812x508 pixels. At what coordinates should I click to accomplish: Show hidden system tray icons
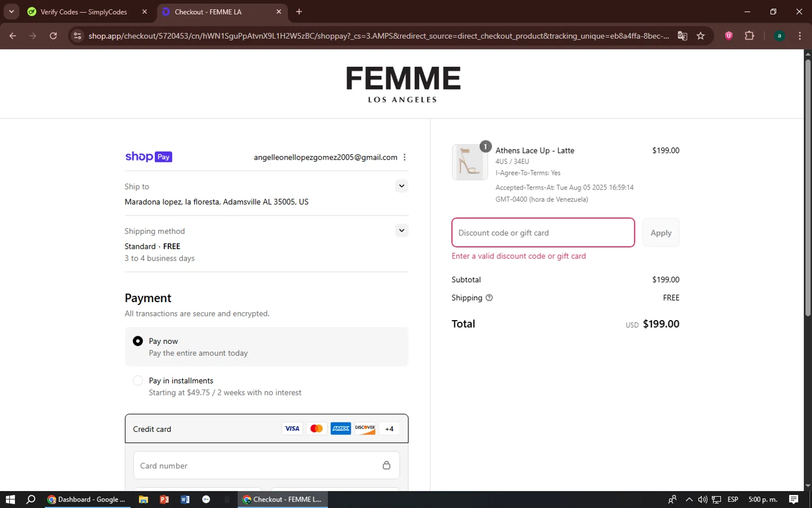click(689, 499)
